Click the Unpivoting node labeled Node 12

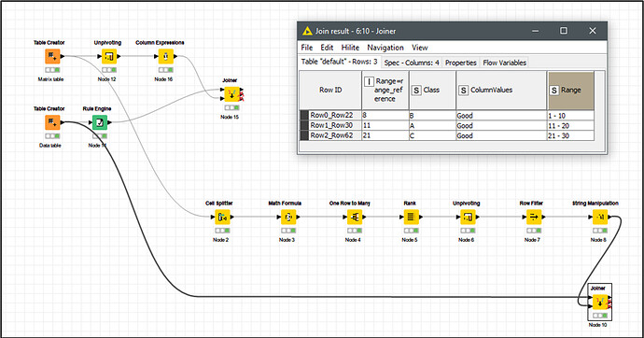pos(109,56)
